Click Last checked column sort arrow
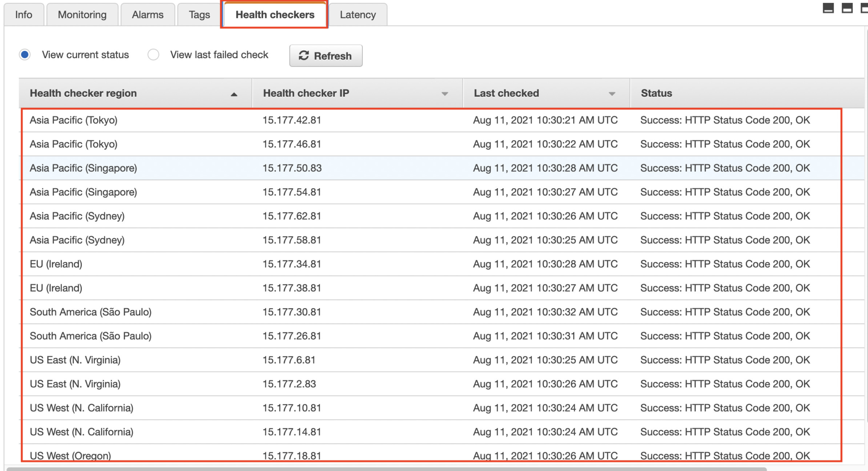This screenshot has width=868, height=471. click(612, 94)
